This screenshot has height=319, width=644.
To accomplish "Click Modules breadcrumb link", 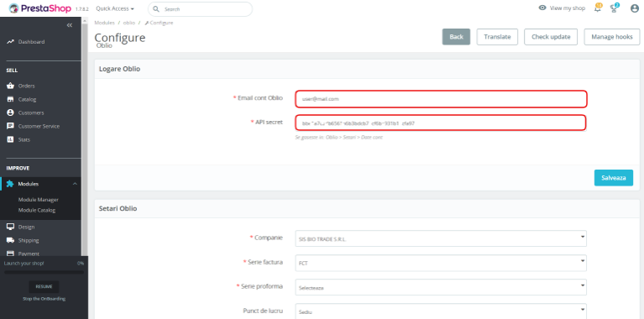I will pos(104,23).
